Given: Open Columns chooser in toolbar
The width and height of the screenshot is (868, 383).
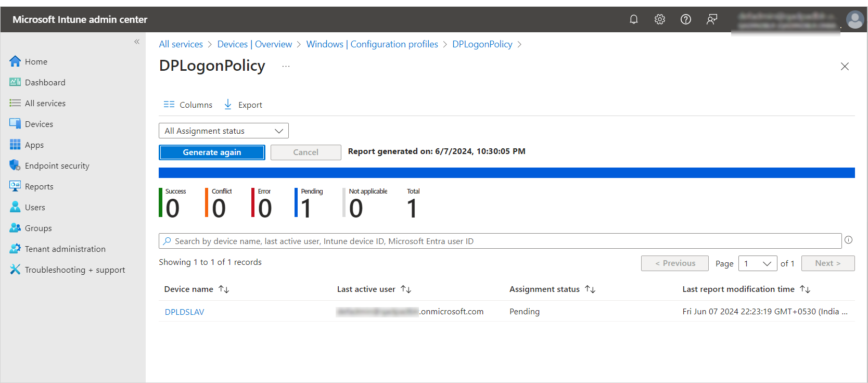Looking at the screenshot, I should [188, 105].
